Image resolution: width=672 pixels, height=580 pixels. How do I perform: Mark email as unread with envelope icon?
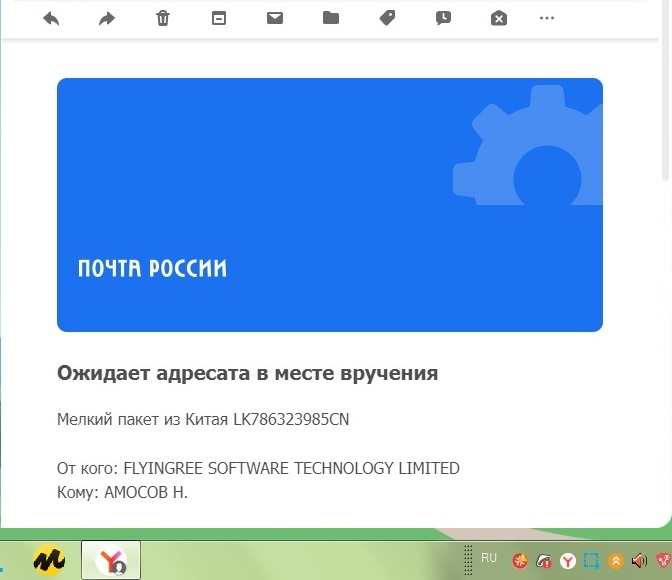point(275,18)
